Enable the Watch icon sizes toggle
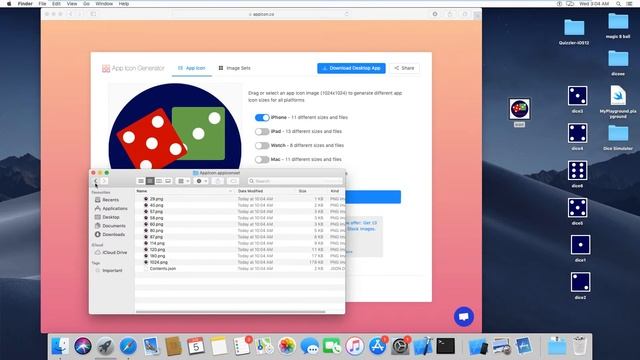Screen dimensions: 640x360 [262, 146]
